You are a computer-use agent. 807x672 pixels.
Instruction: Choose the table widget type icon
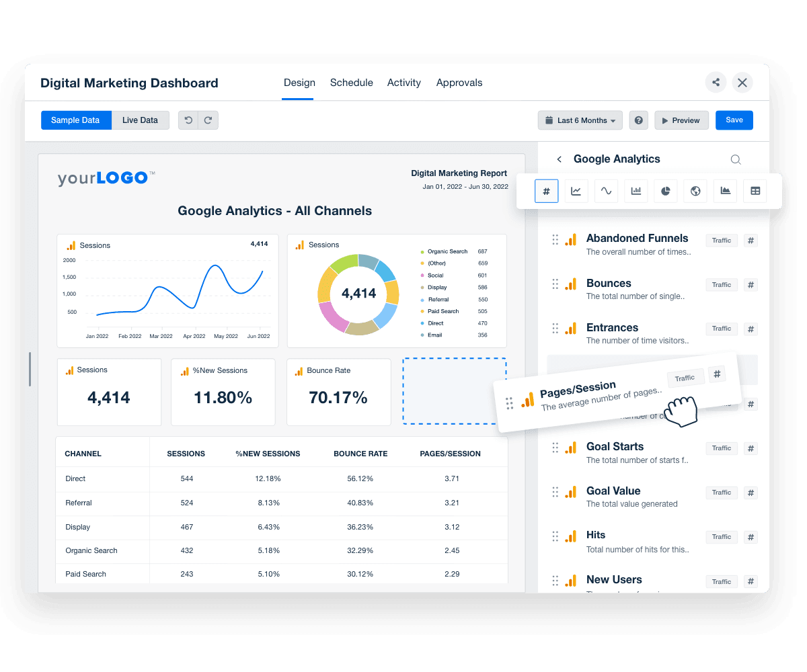[x=755, y=191]
